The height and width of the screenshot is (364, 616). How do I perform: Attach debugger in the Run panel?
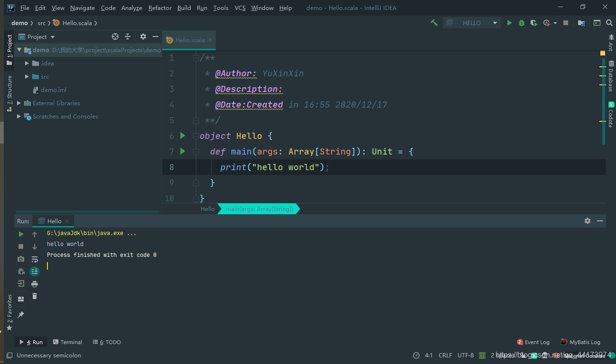(x=21, y=272)
